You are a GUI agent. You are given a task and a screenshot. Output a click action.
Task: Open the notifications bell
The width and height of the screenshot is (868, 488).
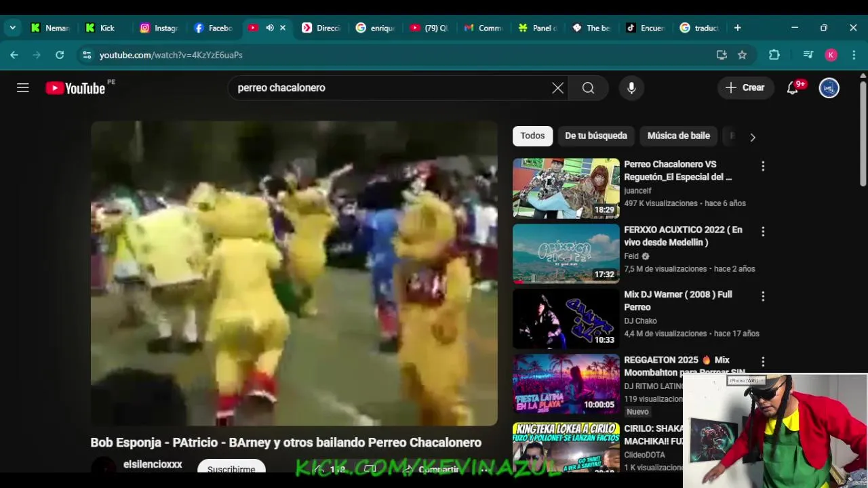(x=793, y=87)
